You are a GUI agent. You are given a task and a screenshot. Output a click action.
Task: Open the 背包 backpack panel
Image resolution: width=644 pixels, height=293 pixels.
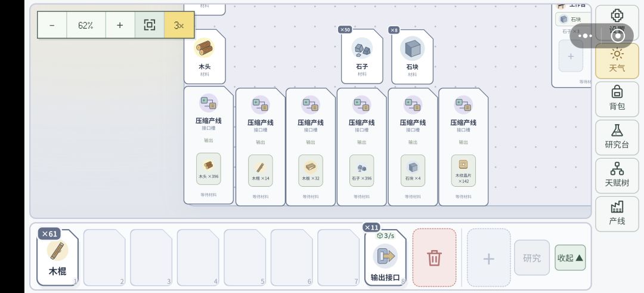click(617, 99)
